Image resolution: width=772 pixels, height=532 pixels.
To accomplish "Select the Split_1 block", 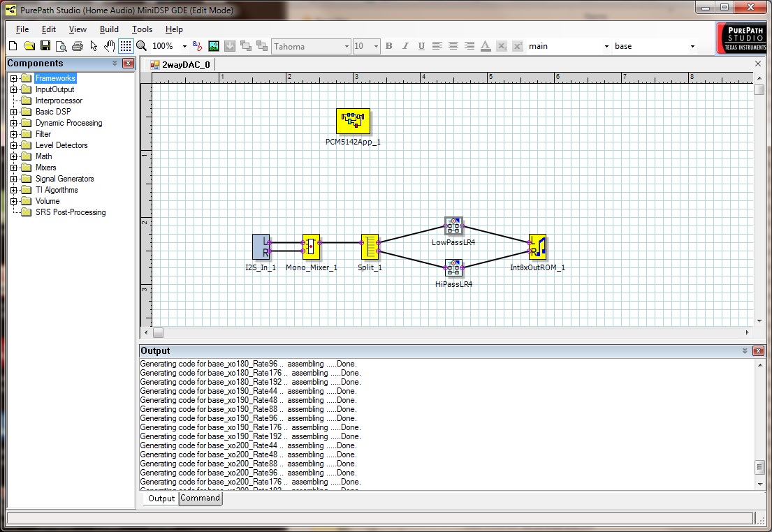I will point(370,246).
